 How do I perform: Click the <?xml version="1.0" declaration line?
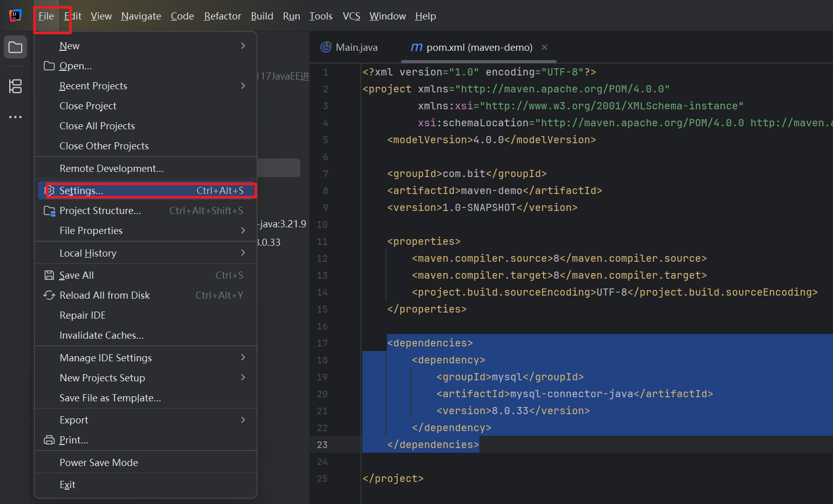[479, 72]
